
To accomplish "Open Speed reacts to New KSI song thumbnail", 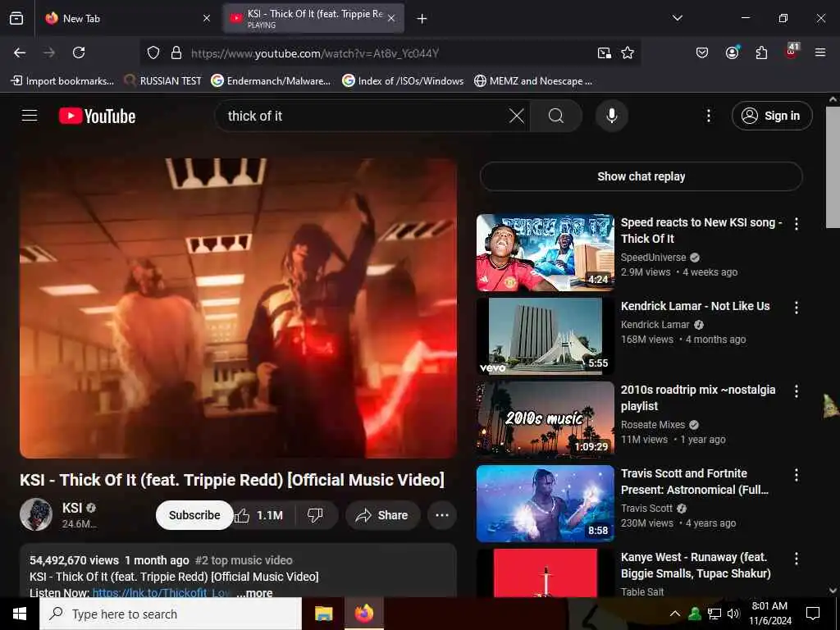I will point(545,253).
